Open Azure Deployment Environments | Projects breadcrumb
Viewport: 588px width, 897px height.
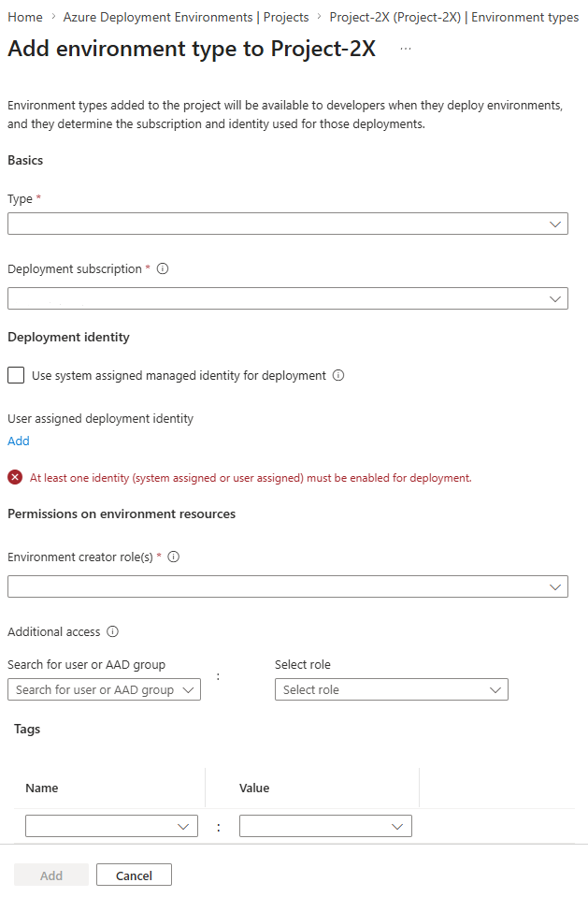[186, 17]
